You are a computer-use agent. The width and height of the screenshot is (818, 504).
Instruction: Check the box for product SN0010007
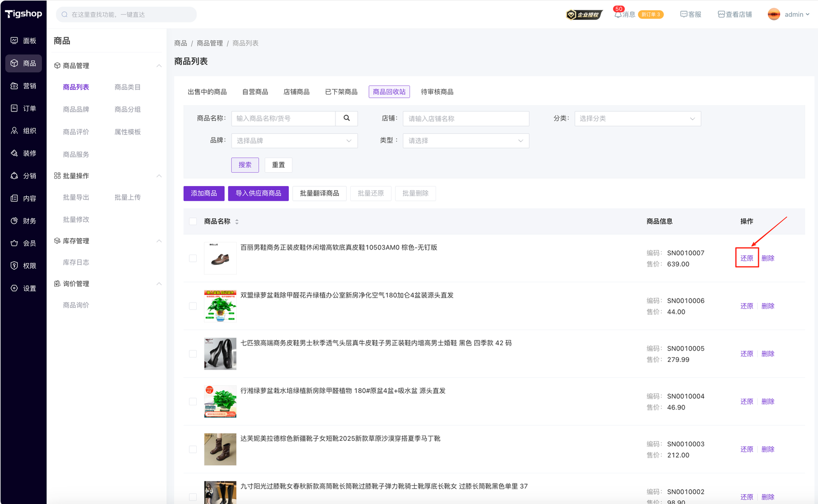pos(193,258)
